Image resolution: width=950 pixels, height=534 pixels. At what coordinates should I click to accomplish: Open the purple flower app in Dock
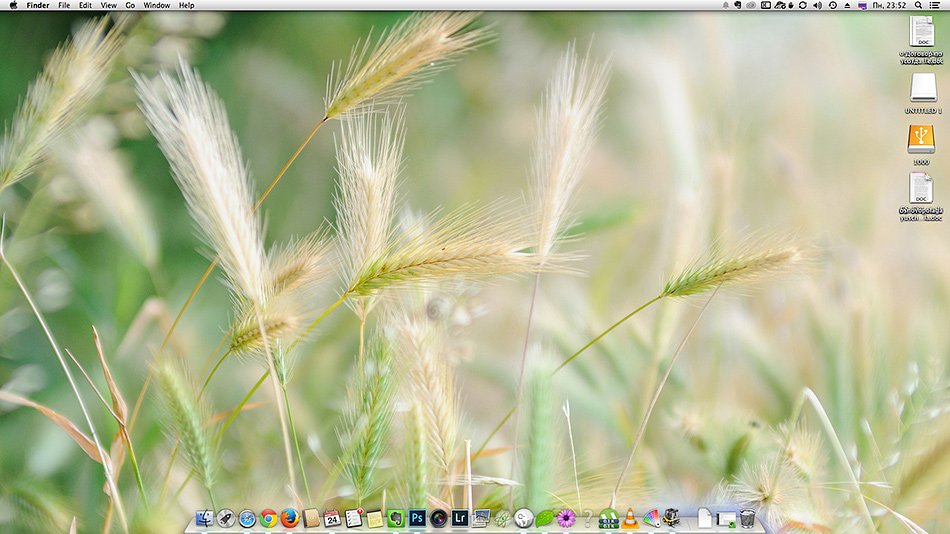point(566,518)
